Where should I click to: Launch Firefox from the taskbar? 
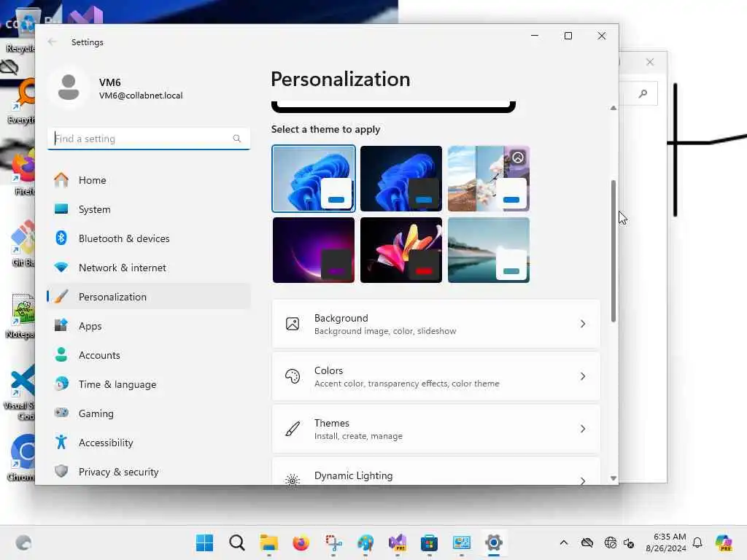pyautogui.click(x=301, y=542)
